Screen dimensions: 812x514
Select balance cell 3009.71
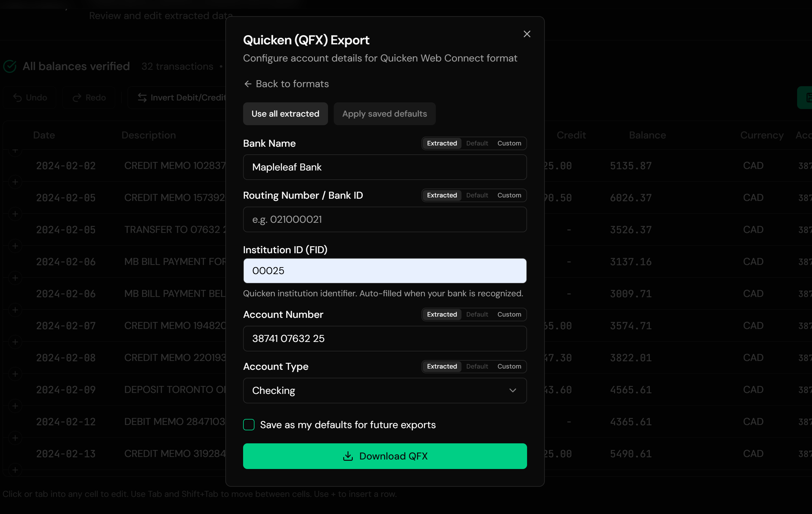(631, 293)
